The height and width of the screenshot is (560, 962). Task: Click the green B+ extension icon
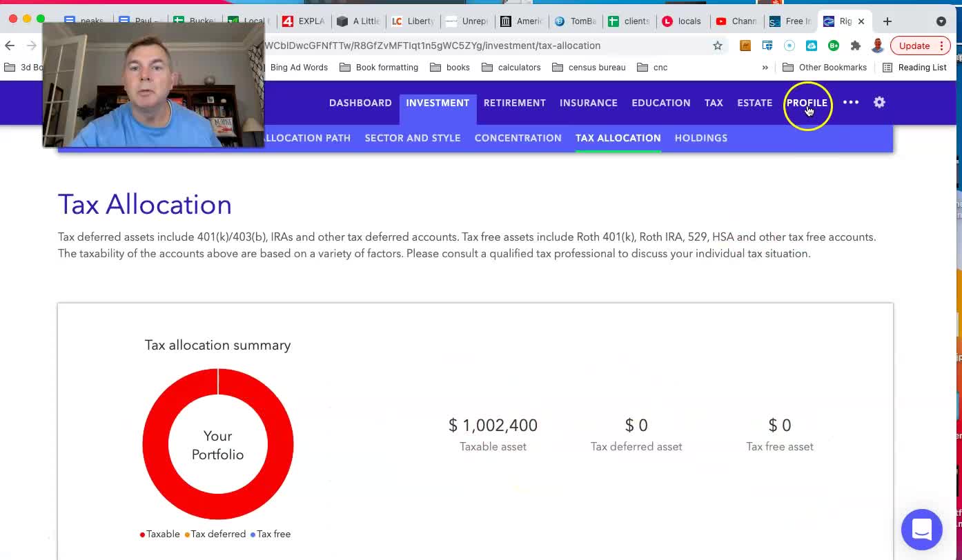coord(834,46)
